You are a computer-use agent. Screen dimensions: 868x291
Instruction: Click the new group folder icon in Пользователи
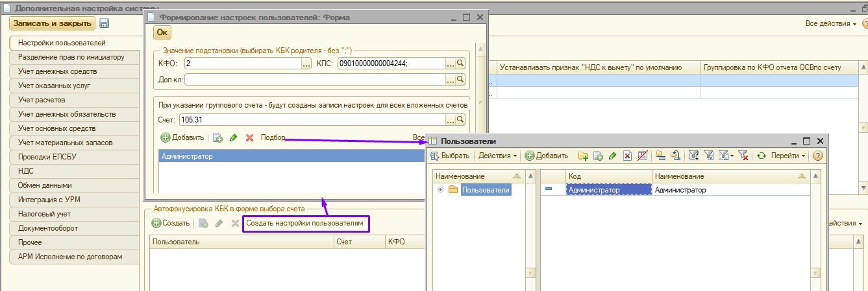583,156
